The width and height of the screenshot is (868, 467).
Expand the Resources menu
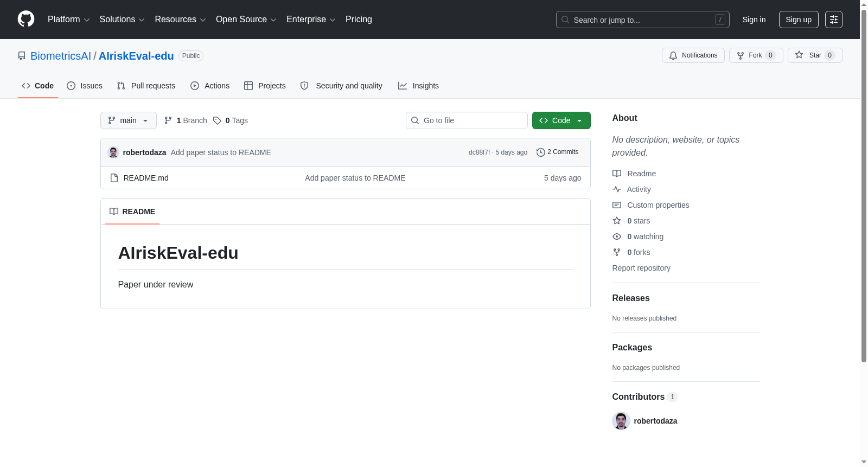(x=180, y=20)
